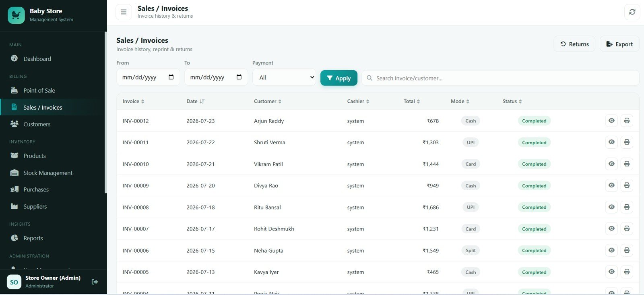Sort table by Cashier column
The image size is (644, 295).
(x=358, y=101)
